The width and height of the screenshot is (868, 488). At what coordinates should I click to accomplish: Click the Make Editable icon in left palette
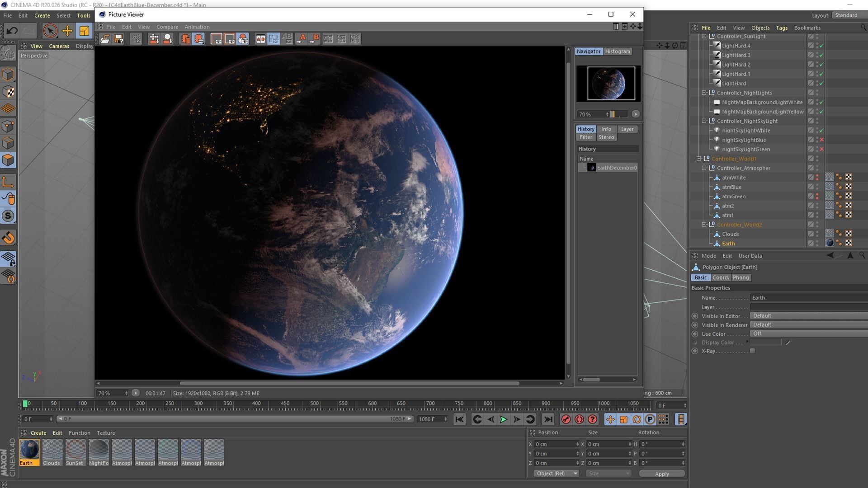point(8,53)
